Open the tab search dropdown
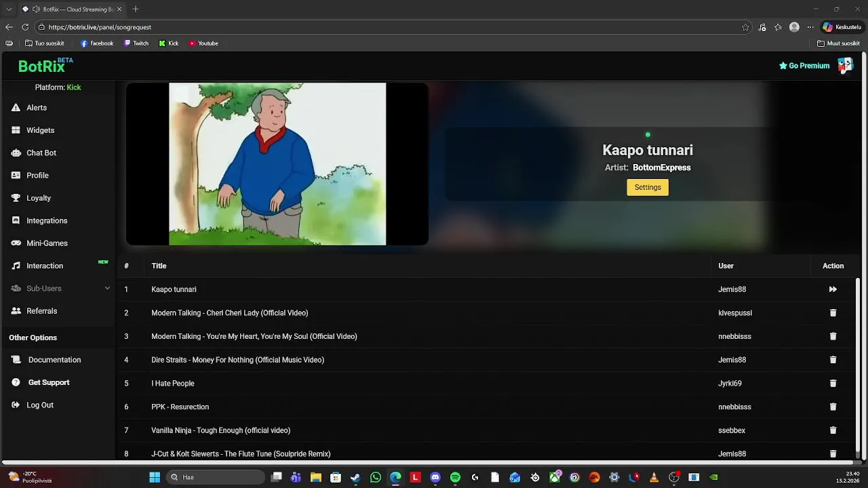 click(x=9, y=9)
